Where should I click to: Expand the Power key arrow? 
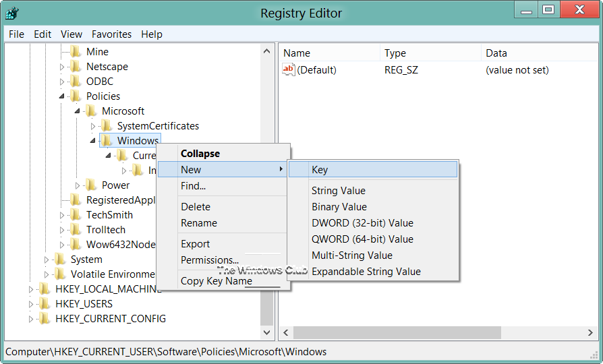click(78, 185)
